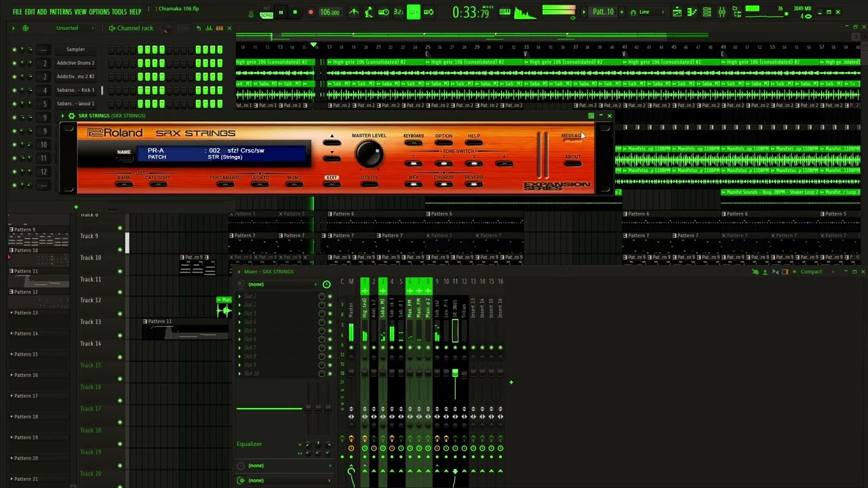Screen dimensions: 868x488
Task: Click the red record button
Action: [x=311, y=12]
